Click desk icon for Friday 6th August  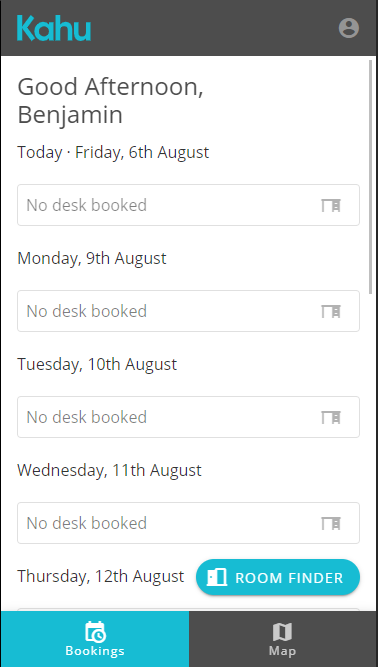click(x=331, y=205)
